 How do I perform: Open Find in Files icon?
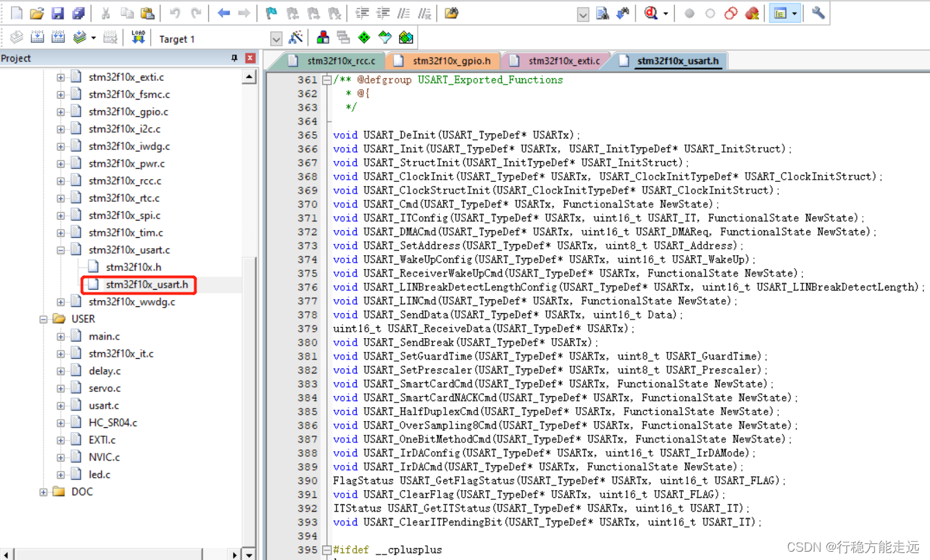coord(452,13)
